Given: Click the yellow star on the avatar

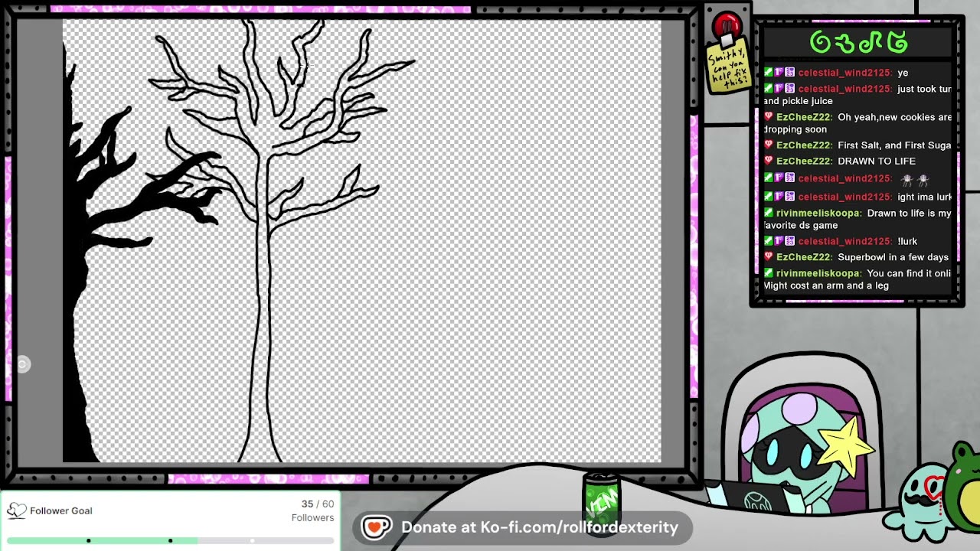Looking at the screenshot, I should pyautogui.click(x=846, y=445).
